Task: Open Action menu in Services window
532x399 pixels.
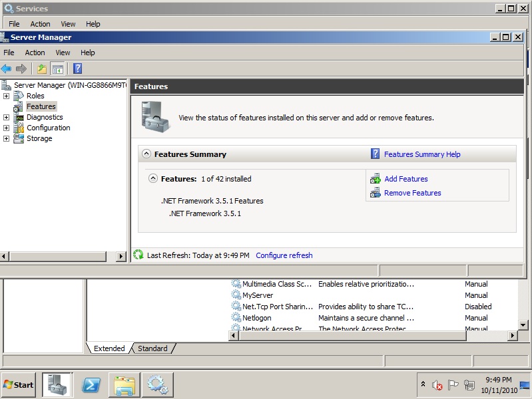Action: (41, 24)
